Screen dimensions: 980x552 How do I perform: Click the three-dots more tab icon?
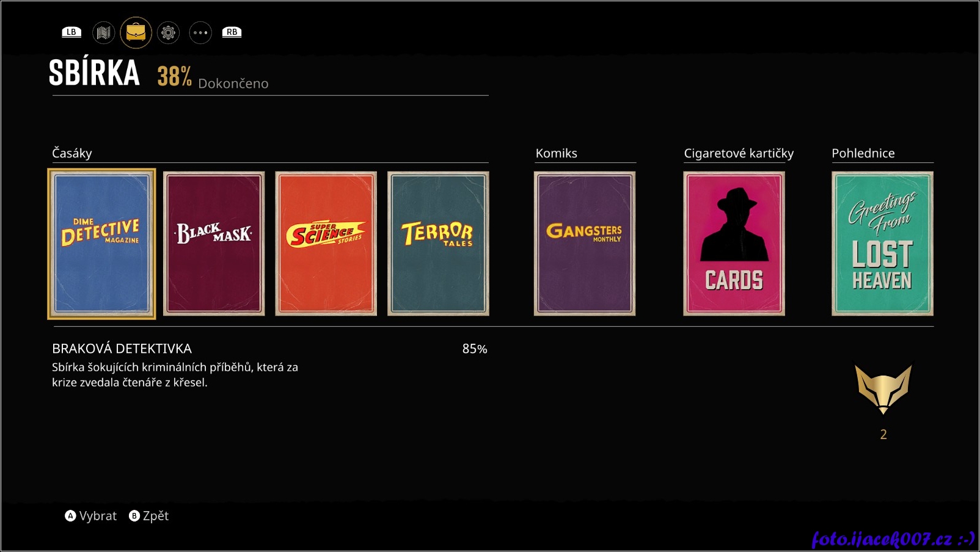tap(200, 32)
